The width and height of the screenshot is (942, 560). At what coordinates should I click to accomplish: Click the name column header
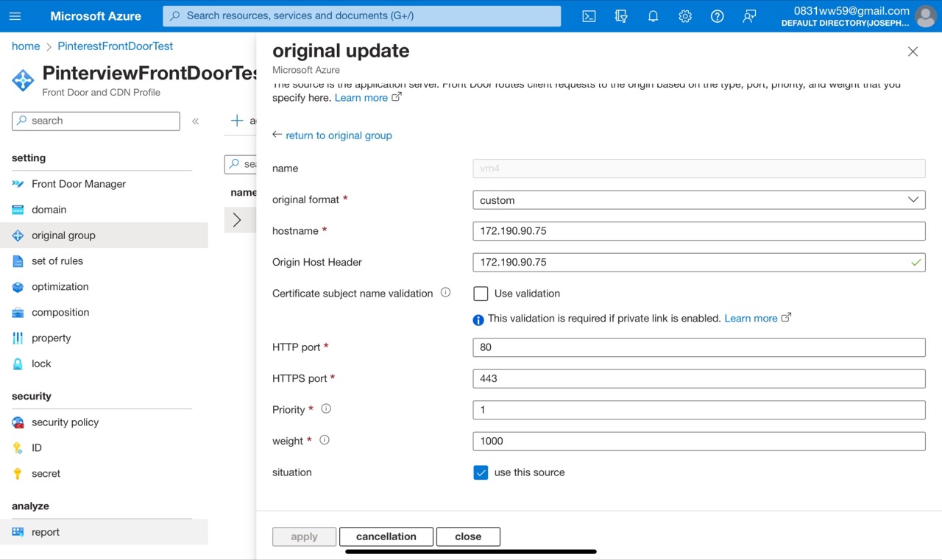[x=244, y=192]
